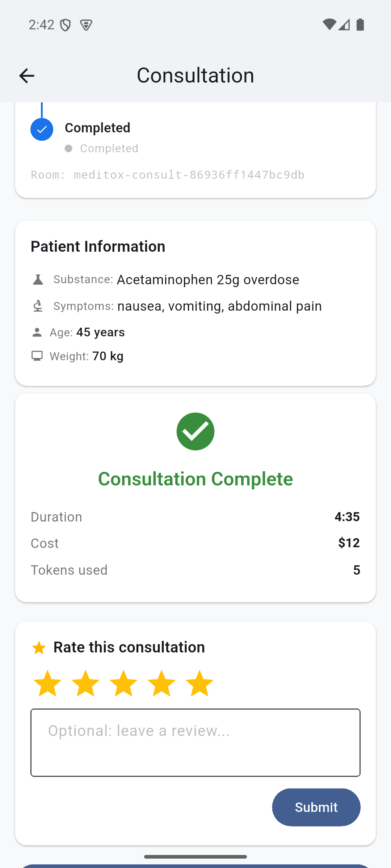391x868 pixels.
Task: Select the fourth rating star
Action: pos(161,683)
